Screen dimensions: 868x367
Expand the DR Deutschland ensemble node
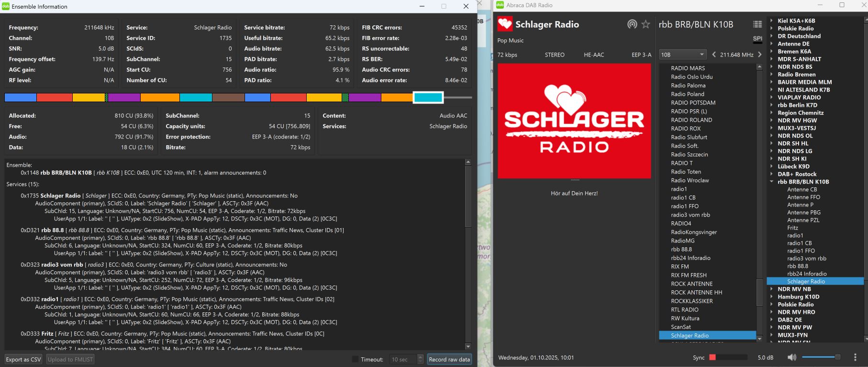point(771,36)
